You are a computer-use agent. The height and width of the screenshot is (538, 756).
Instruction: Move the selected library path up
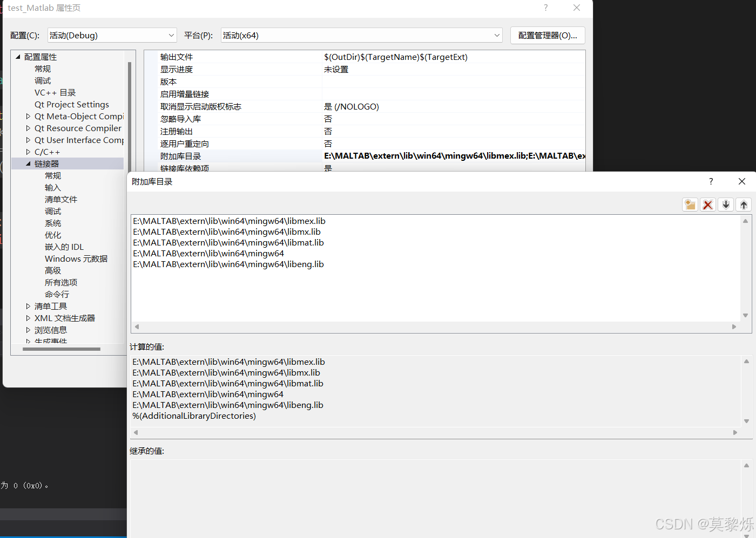tap(744, 205)
